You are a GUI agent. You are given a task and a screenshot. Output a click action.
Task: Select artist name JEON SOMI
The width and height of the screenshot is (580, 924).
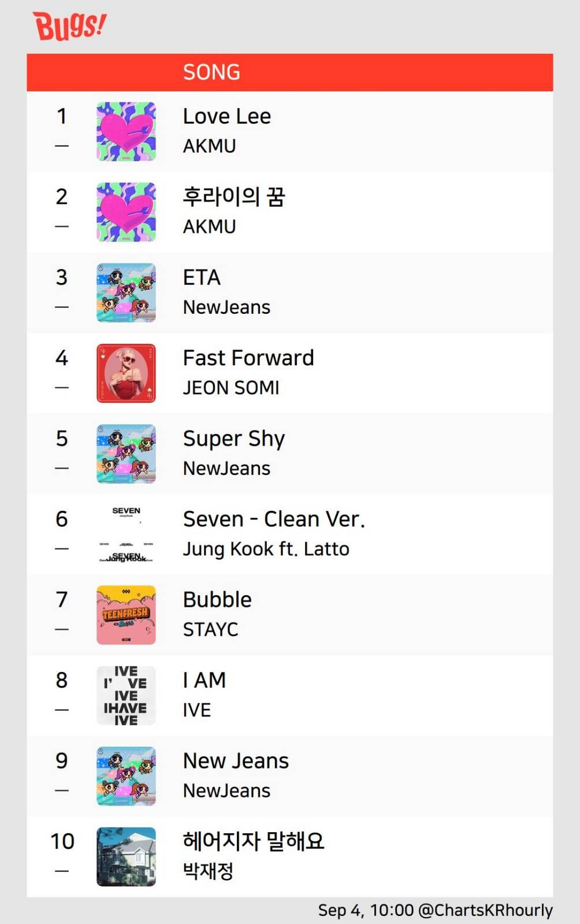point(231,388)
